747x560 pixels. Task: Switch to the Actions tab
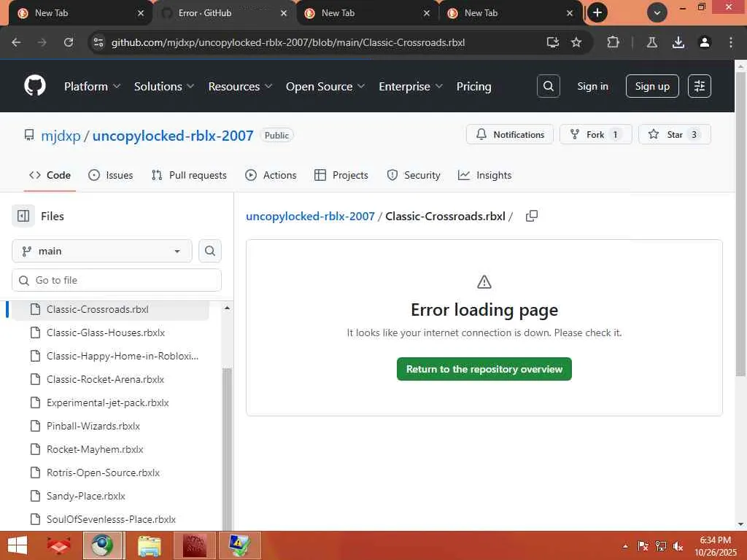tap(271, 175)
